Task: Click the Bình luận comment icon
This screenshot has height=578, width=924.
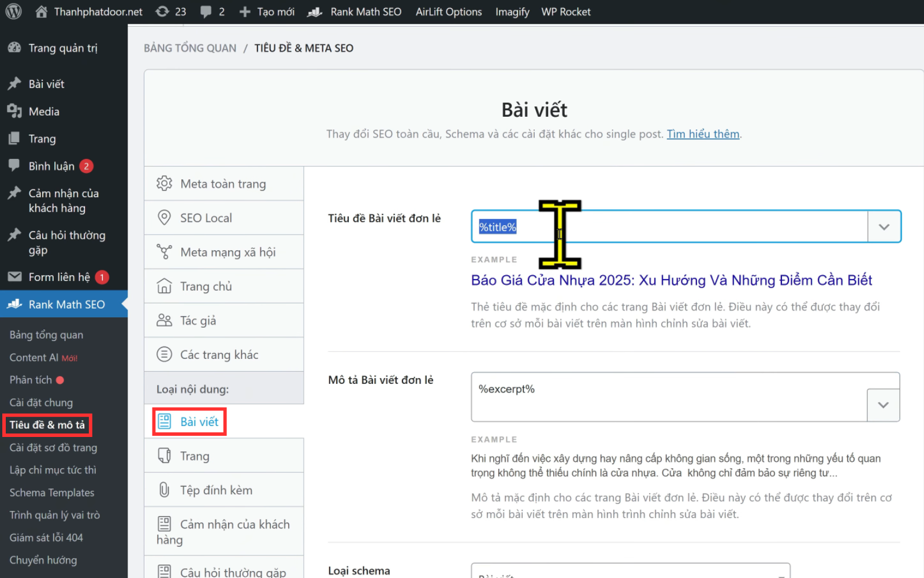Action: (14, 165)
